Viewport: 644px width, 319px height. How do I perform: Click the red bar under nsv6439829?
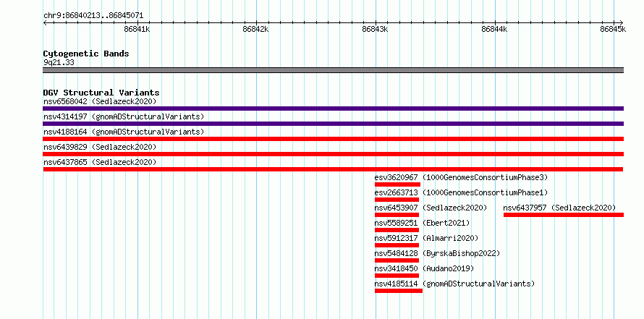pos(333,154)
